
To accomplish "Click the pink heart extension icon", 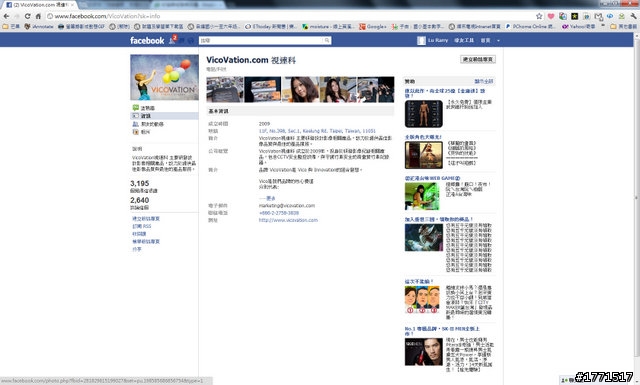I will (551, 16).
